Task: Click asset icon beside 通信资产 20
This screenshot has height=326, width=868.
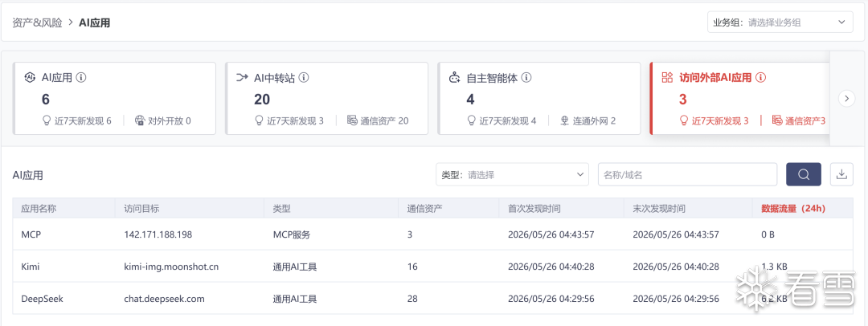Action: click(x=352, y=120)
